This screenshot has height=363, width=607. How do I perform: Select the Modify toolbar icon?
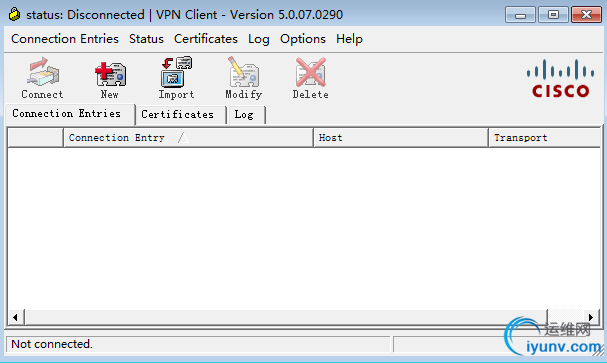(243, 78)
